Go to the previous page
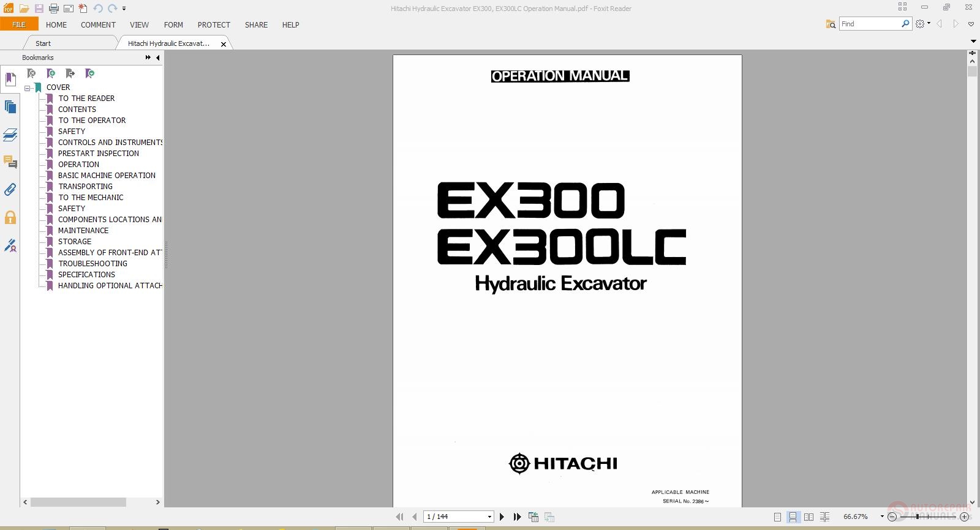 [415, 517]
